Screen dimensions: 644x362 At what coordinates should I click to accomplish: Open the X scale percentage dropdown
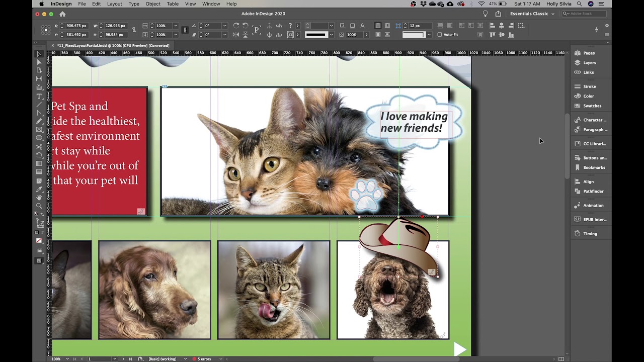pyautogui.click(x=175, y=26)
